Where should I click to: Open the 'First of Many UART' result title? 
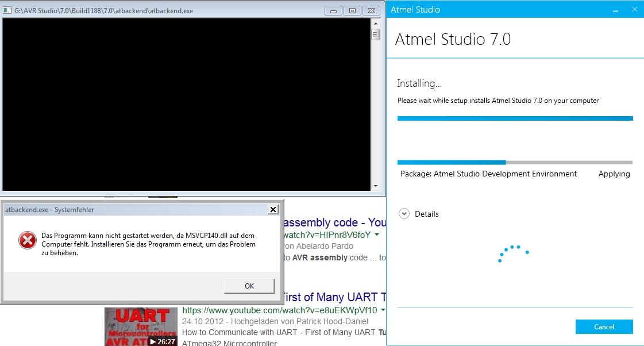335,297
